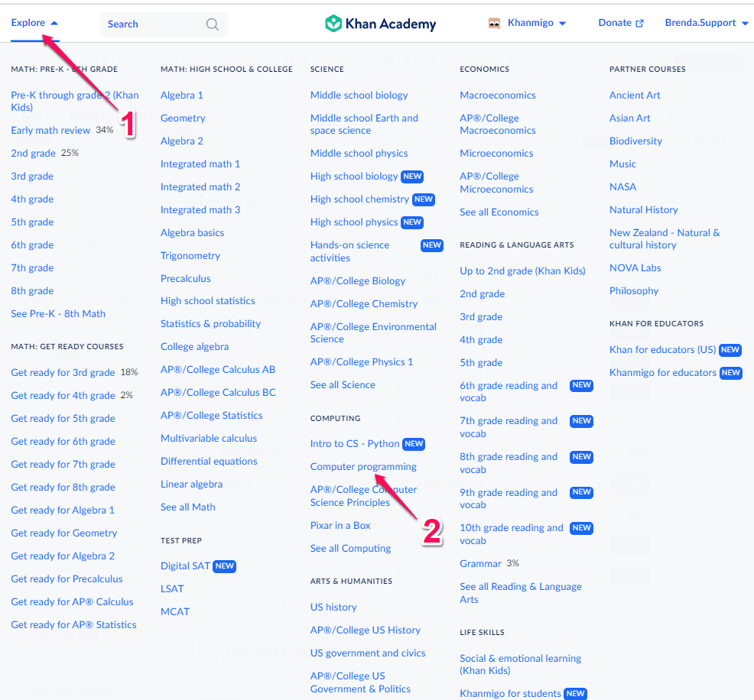Image resolution: width=754 pixels, height=700 pixels.
Task: Open Khanmigo for students
Action: pyautogui.click(x=510, y=693)
